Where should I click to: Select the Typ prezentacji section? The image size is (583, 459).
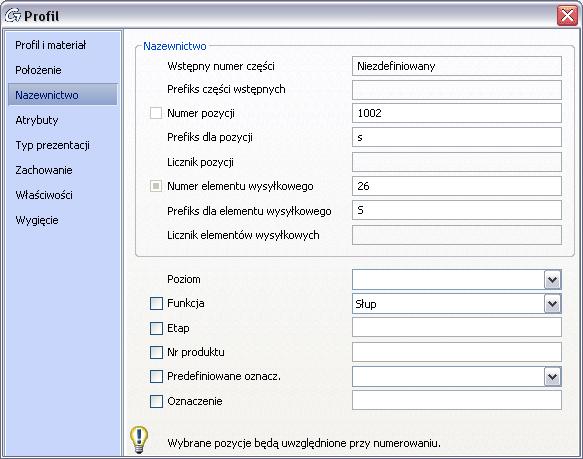pos(52,145)
